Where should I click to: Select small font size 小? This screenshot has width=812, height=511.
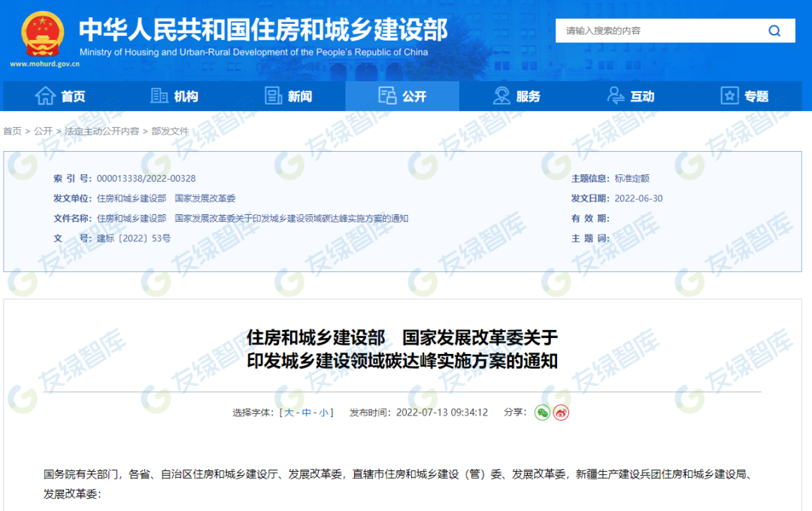tap(323, 413)
